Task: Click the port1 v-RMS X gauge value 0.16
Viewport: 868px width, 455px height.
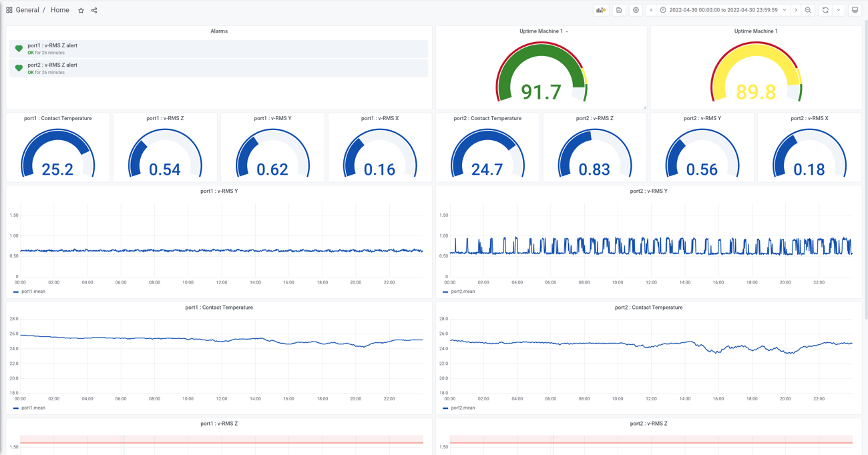Action: [380, 169]
